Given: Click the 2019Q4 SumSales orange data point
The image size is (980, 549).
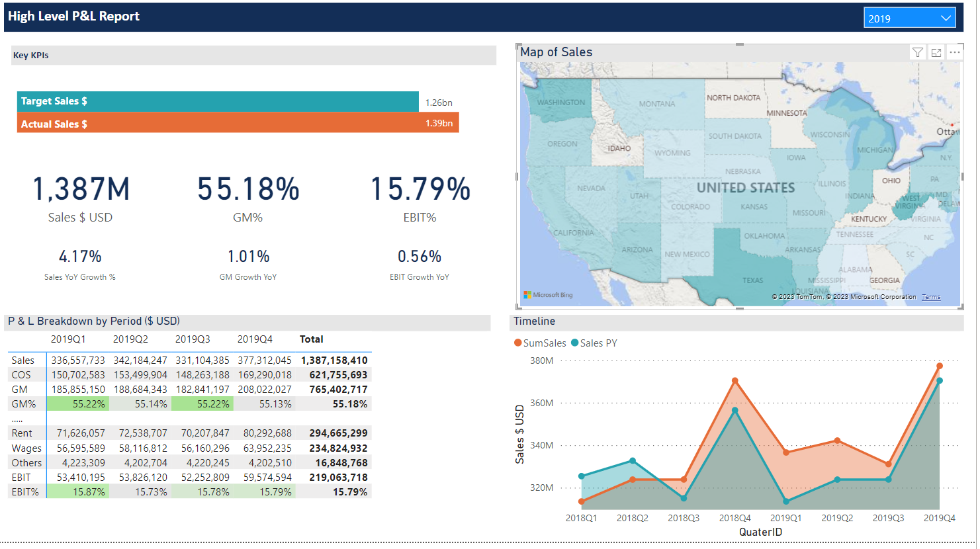Looking at the screenshot, I should point(940,366).
